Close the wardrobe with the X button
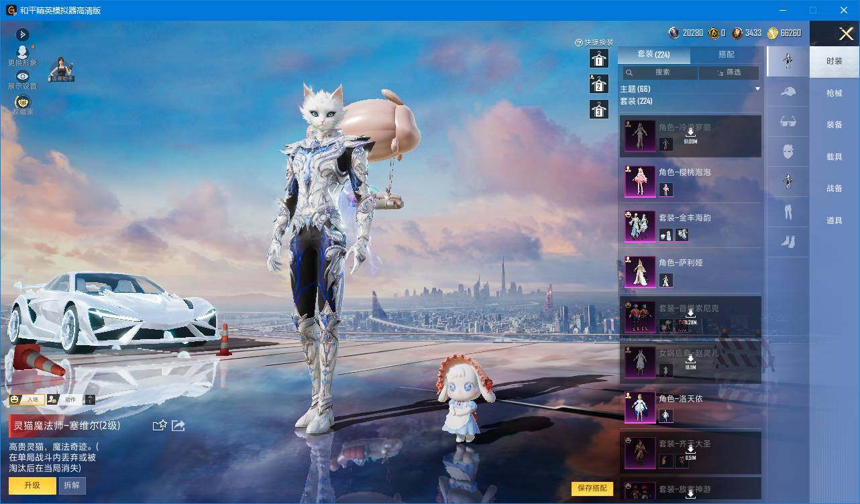 (x=847, y=34)
